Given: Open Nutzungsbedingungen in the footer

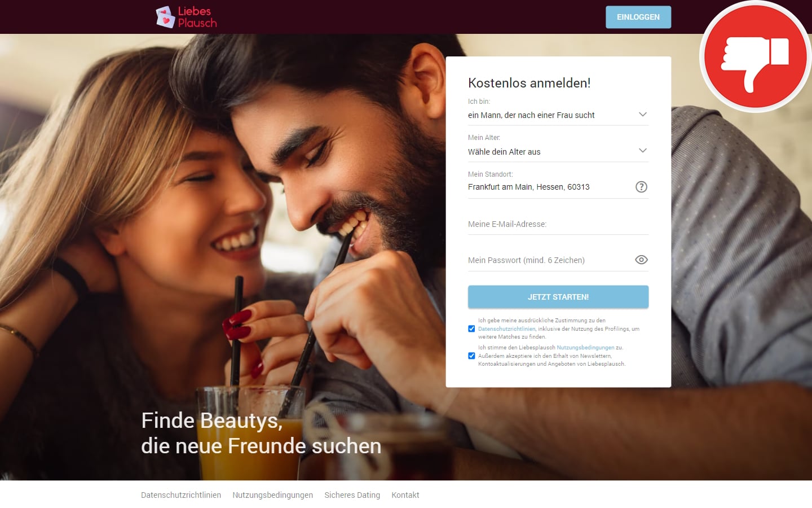Looking at the screenshot, I should pyautogui.click(x=272, y=495).
